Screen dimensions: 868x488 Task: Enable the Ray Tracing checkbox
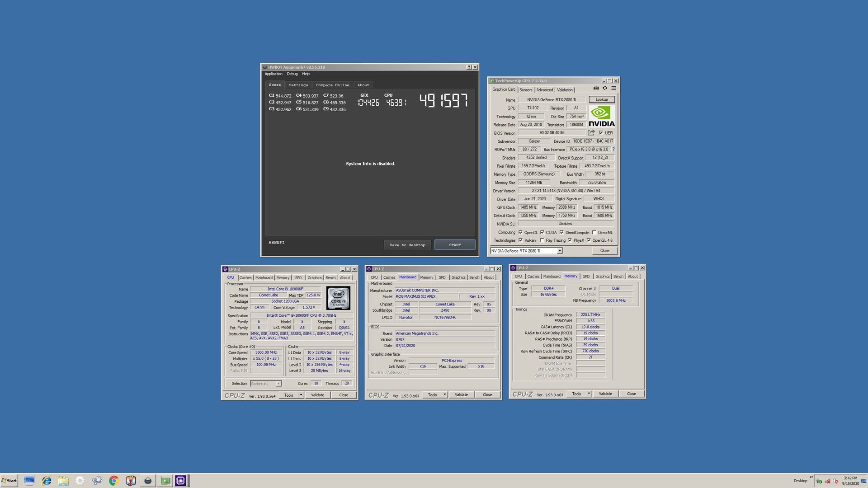pos(542,240)
